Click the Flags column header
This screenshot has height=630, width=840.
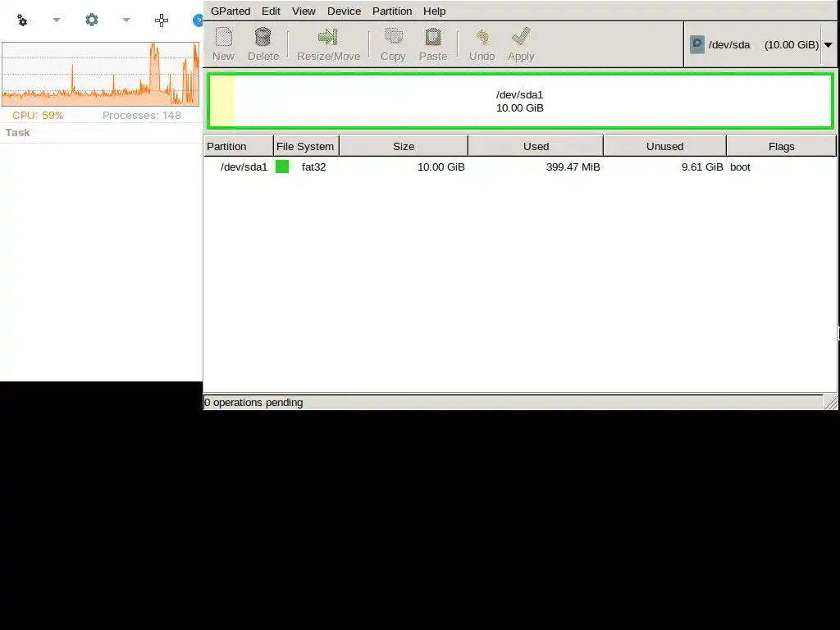pos(781,146)
